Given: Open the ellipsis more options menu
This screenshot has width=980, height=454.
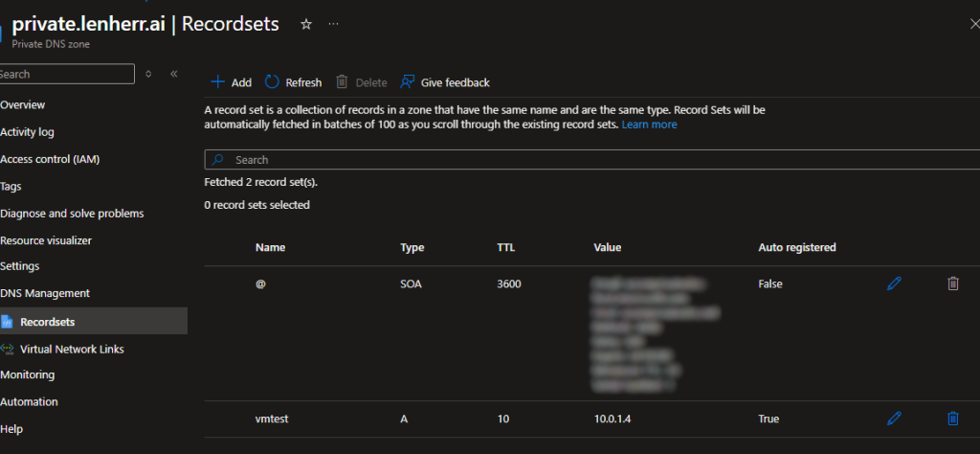Looking at the screenshot, I should 333,24.
